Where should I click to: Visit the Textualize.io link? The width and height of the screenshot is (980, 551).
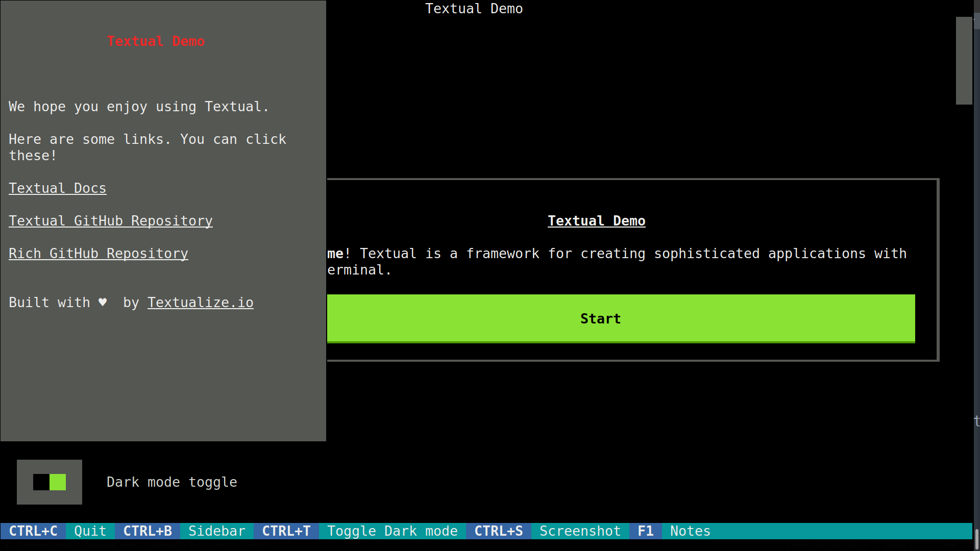click(x=201, y=303)
